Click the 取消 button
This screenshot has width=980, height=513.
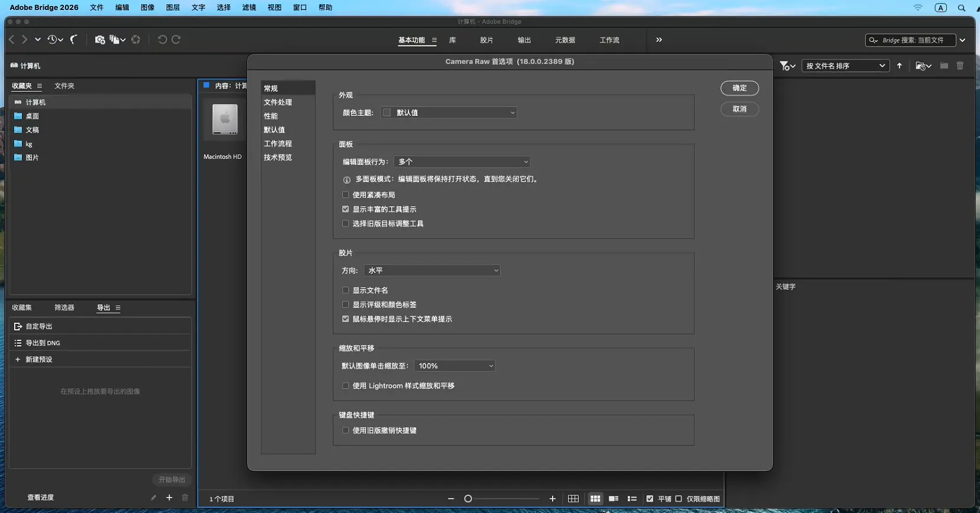(739, 109)
